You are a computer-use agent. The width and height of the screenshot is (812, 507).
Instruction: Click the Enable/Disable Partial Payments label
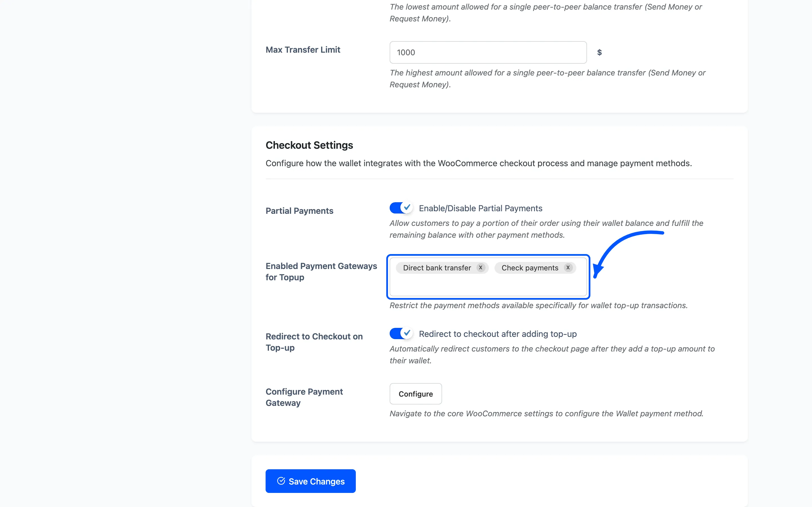(x=480, y=208)
